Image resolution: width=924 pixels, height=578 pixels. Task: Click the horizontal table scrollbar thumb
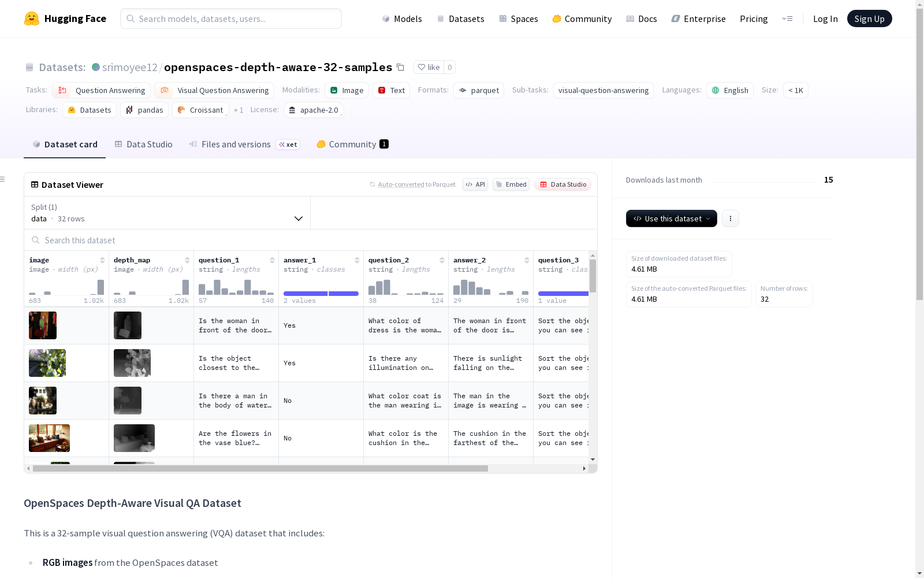point(260,468)
